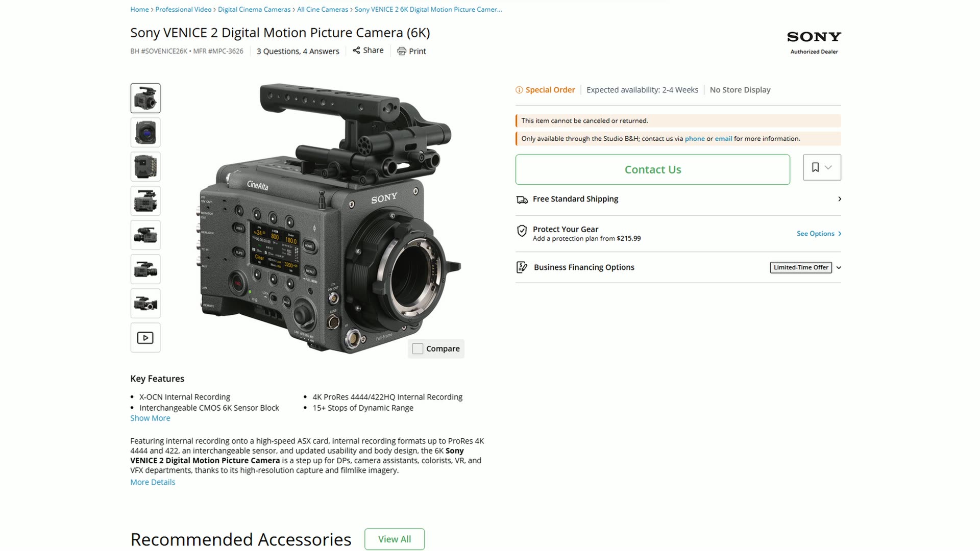Select seventh thumbnail of camera side

(x=145, y=304)
